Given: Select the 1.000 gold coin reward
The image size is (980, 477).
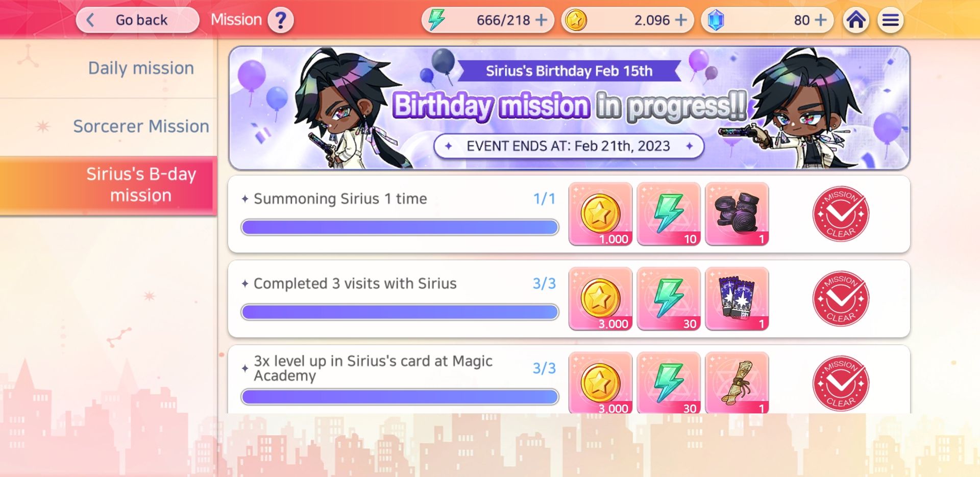Looking at the screenshot, I should click(x=600, y=214).
